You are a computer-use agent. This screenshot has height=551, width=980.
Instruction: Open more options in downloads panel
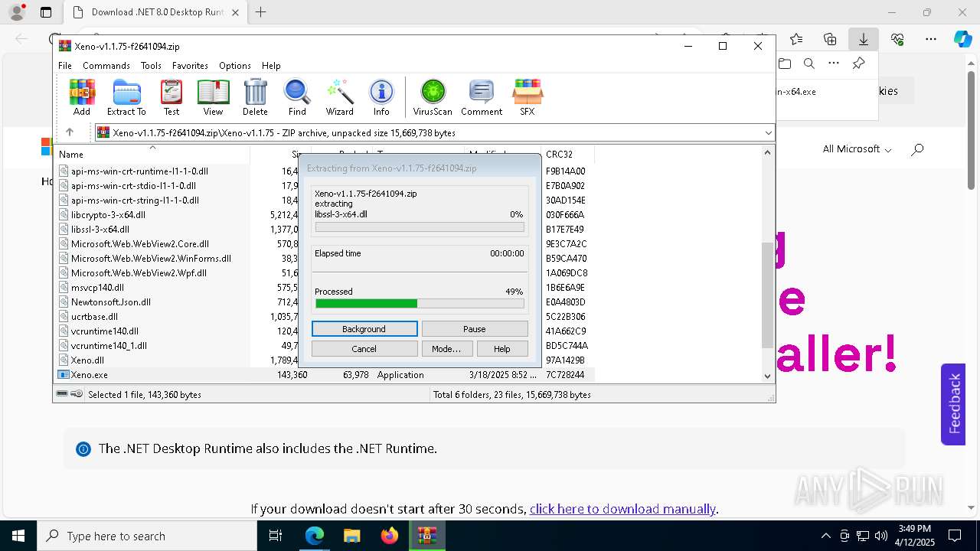point(834,64)
